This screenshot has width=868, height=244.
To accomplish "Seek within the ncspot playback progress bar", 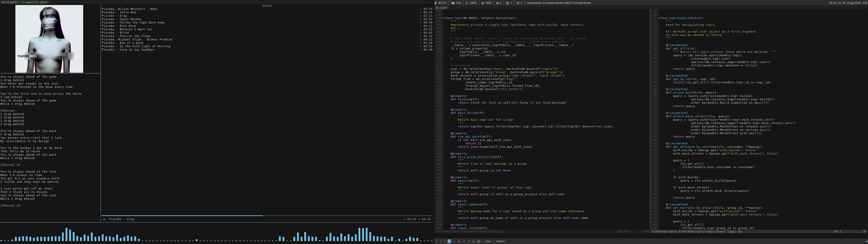I will [267, 215].
